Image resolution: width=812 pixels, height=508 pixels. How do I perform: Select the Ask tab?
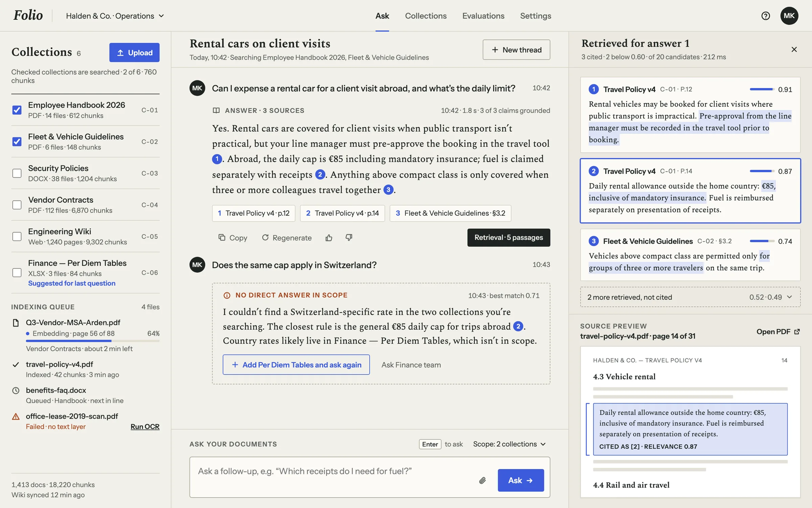coord(382,16)
